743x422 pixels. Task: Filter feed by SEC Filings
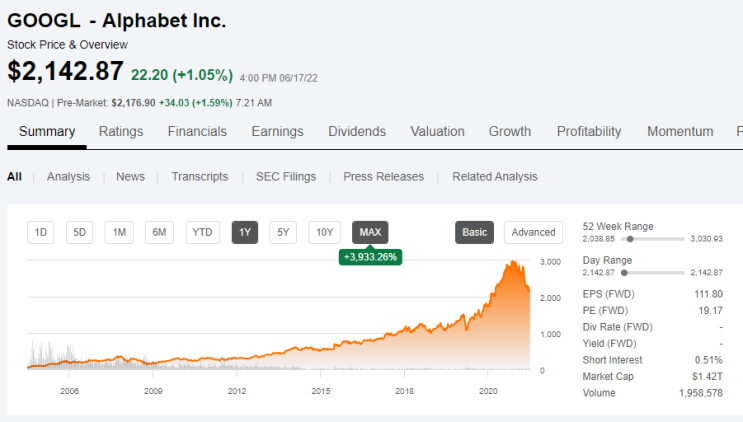[x=286, y=177]
